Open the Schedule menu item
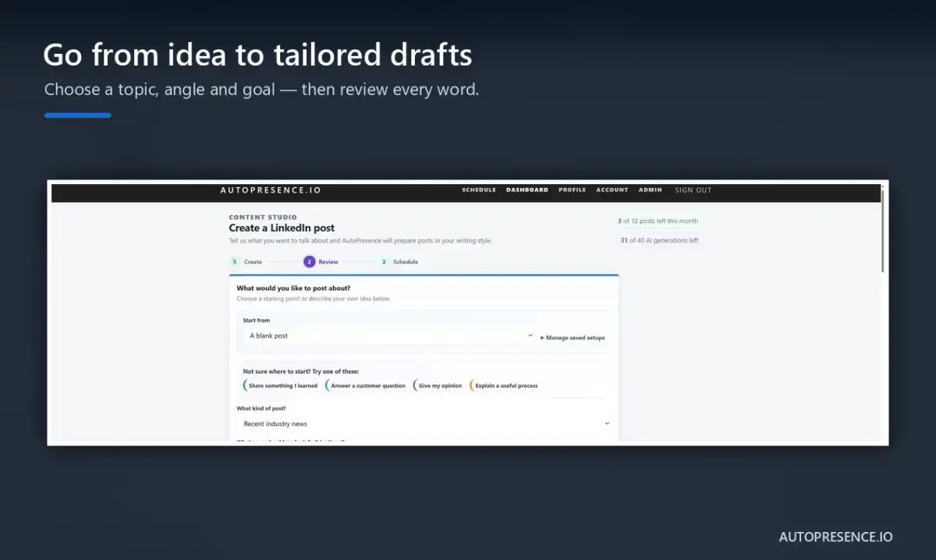The height and width of the screenshot is (560, 936). pyautogui.click(x=479, y=190)
